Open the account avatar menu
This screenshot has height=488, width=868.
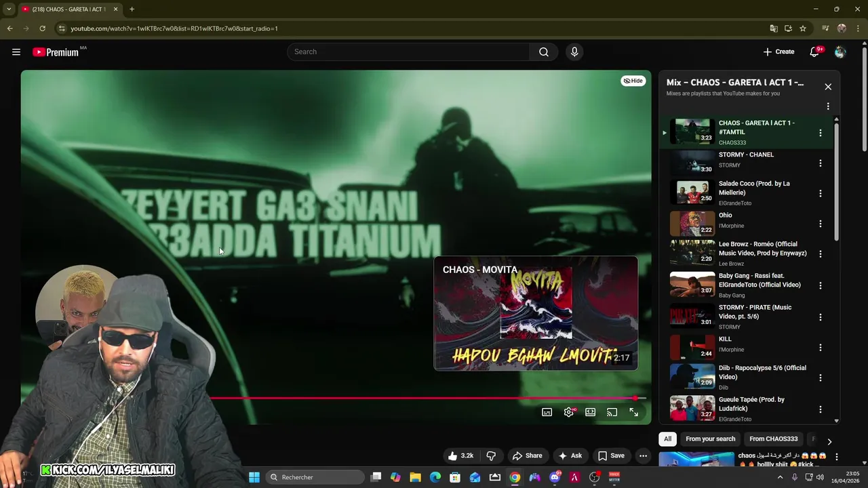click(840, 52)
